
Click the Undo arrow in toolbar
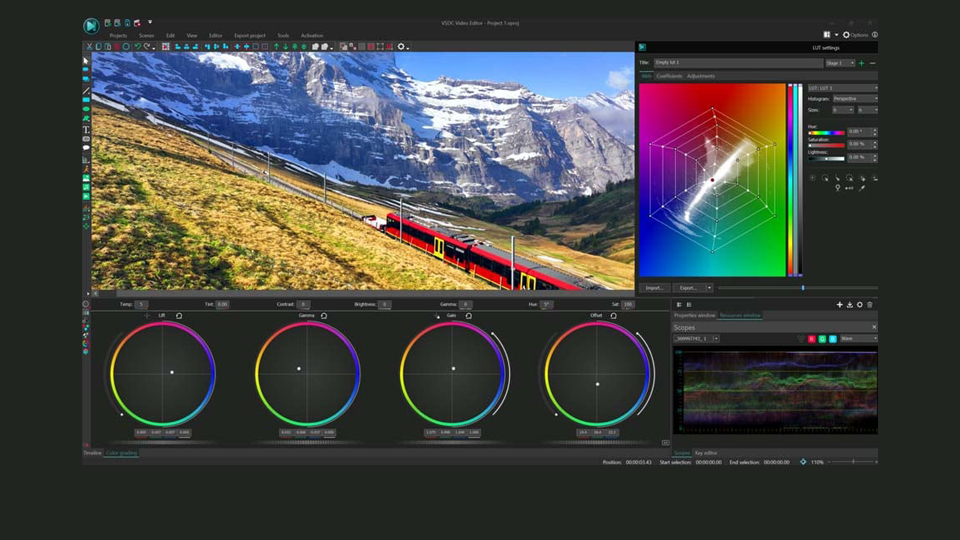tap(138, 47)
